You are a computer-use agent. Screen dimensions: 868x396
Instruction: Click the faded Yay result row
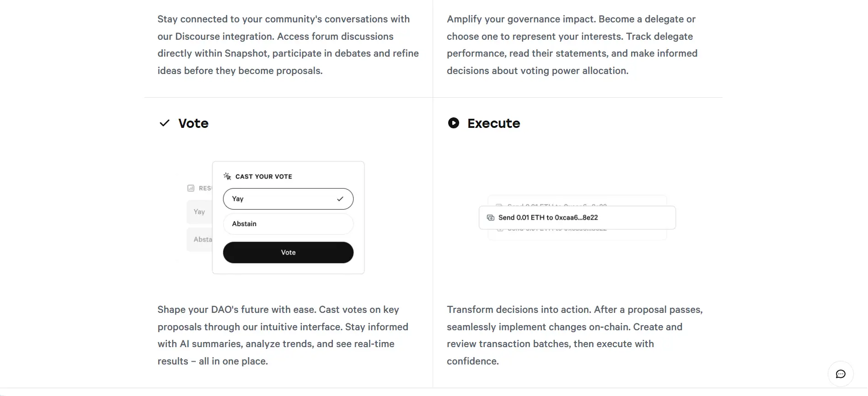199,212
